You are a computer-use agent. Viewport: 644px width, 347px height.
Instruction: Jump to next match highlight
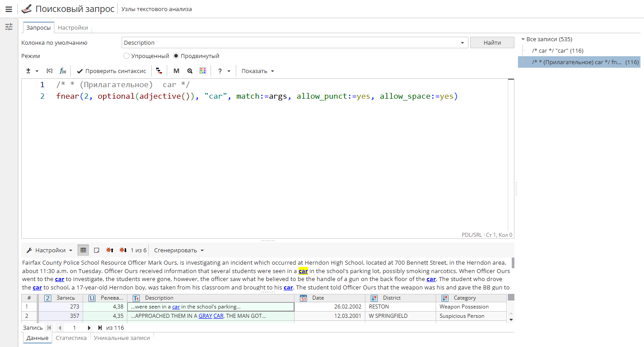(x=123, y=250)
